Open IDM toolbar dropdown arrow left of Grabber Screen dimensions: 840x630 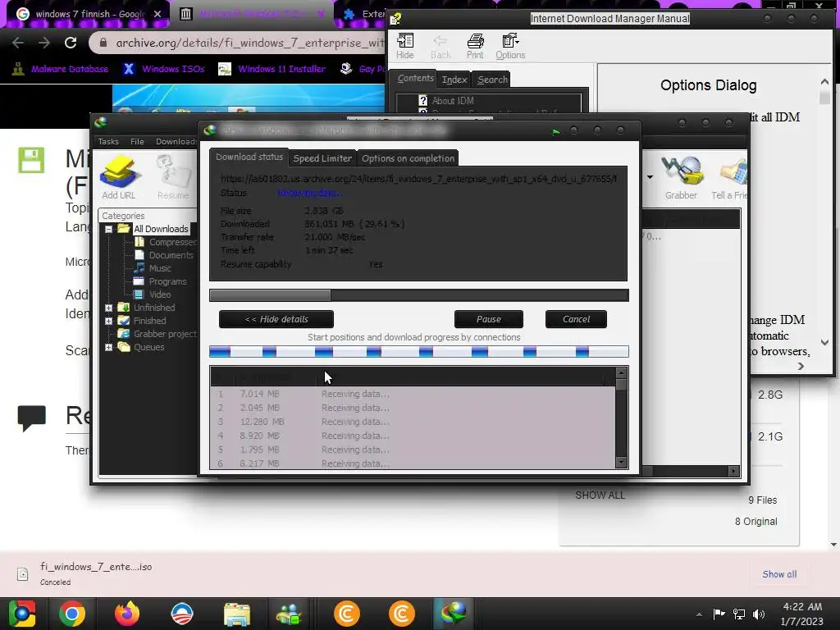(650, 177)
